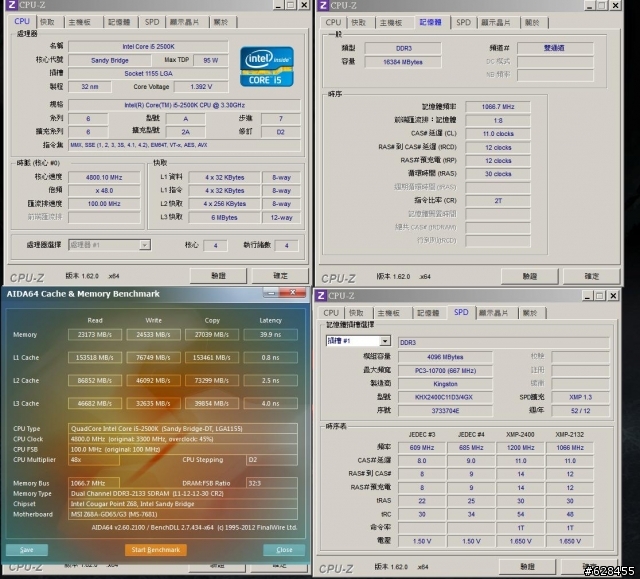Click the L3 cache size '6 MBytes'

(224, 217)
